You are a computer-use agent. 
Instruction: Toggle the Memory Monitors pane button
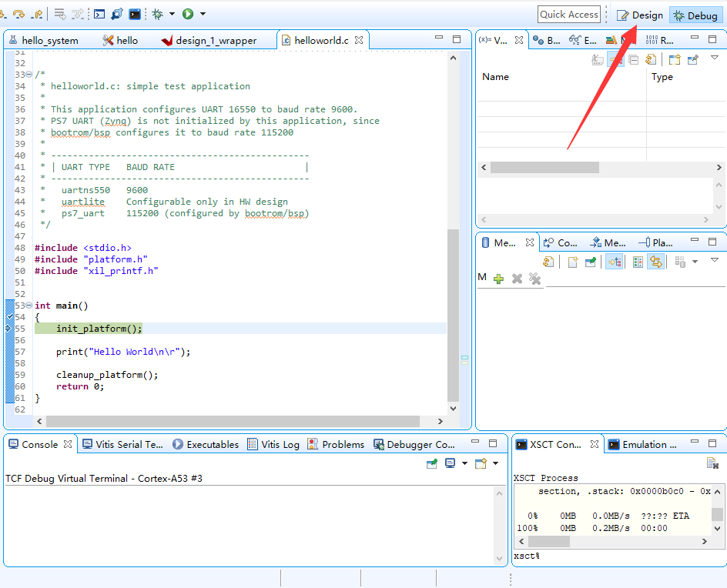click(x=614, y=262)
